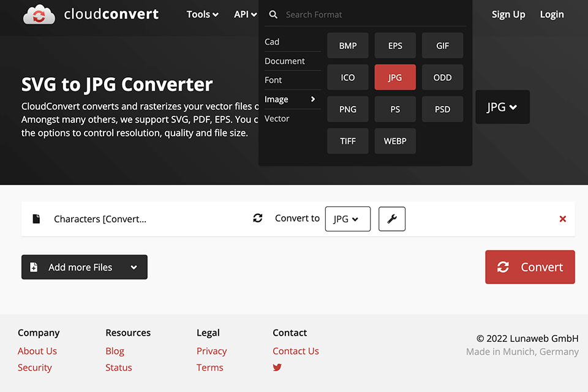This screenshot has height=392, width=588.
Task: Select the Document format category
Action: coord(293,61)
